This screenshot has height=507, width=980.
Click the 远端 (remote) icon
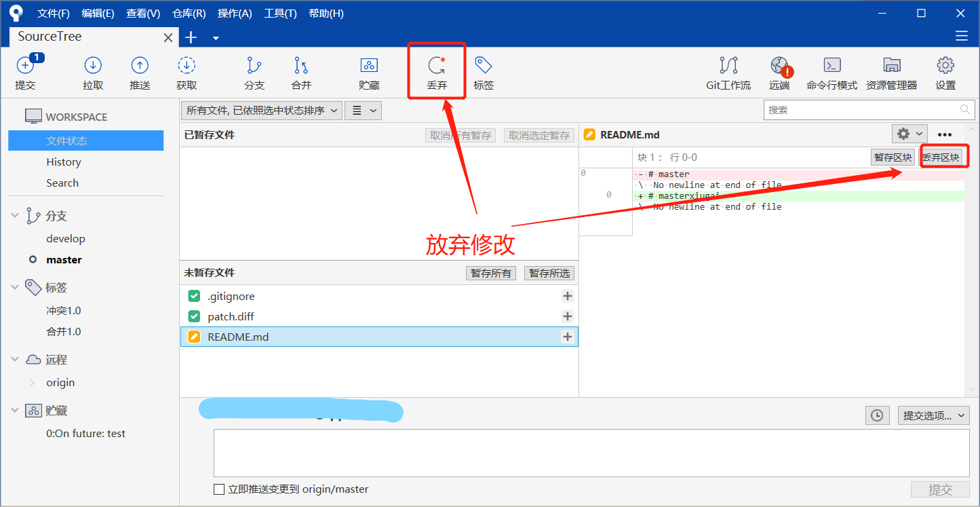(779, 73)
